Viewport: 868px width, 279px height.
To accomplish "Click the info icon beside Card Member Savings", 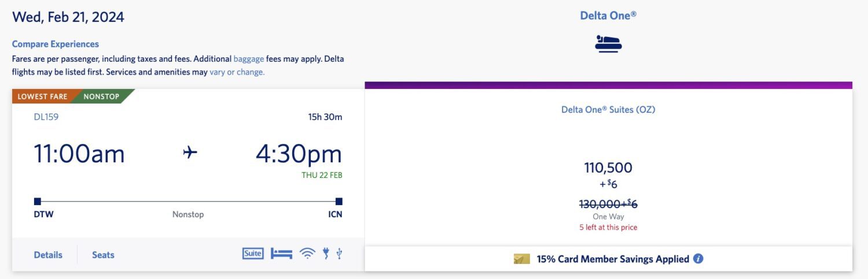I will (x=698, y=259).
